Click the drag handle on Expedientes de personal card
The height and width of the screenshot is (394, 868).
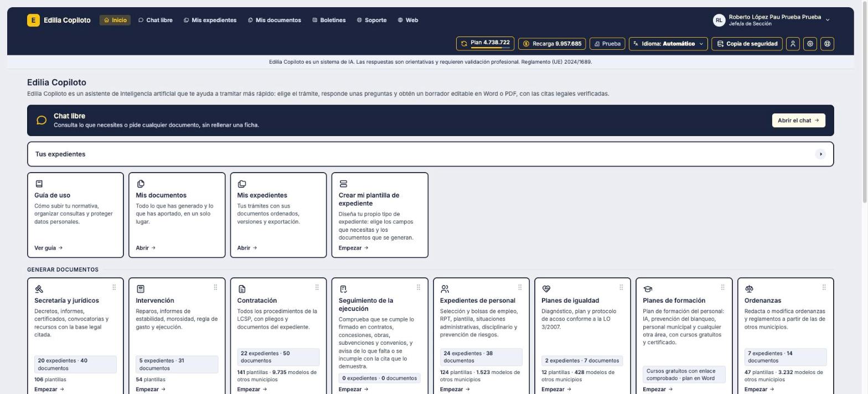[x=520, y=287]
